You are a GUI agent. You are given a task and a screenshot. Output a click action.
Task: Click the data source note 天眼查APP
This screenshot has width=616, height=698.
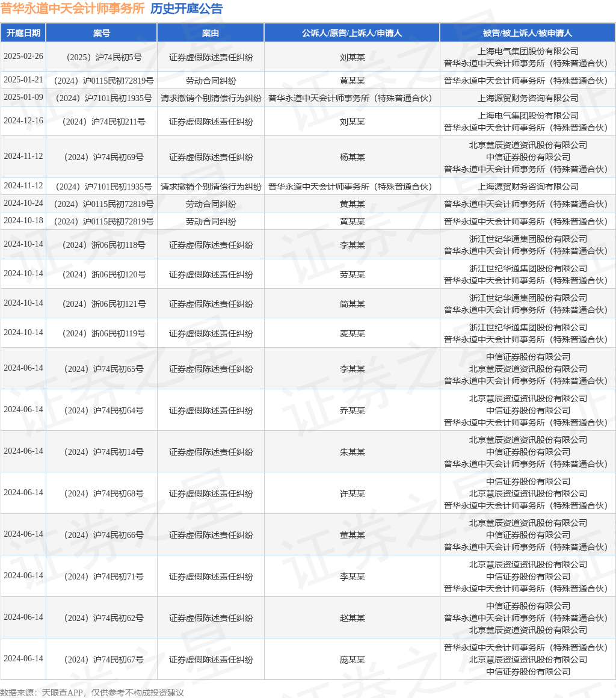coord(63,693)
